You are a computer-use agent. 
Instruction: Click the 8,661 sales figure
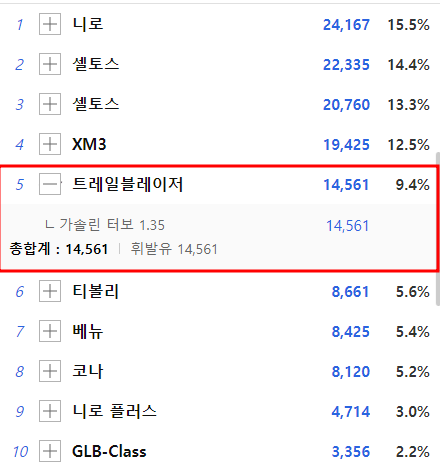point(351,292)
